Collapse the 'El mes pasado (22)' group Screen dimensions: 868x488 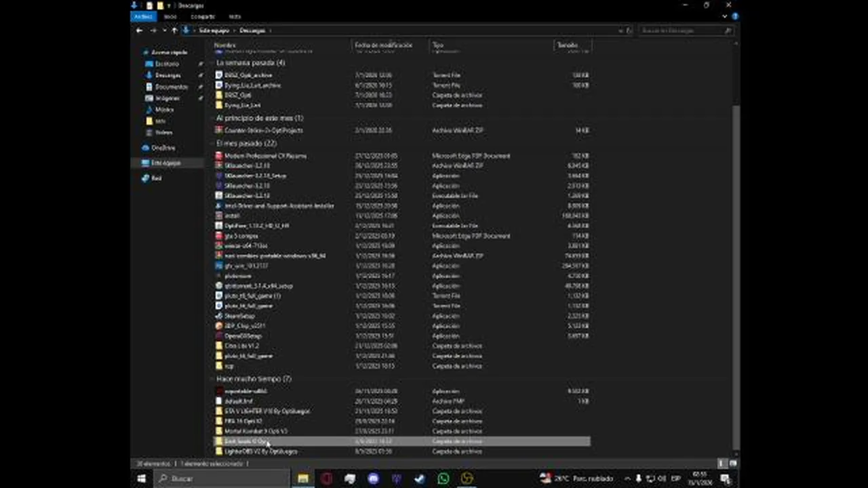click(x=211, y=144)
